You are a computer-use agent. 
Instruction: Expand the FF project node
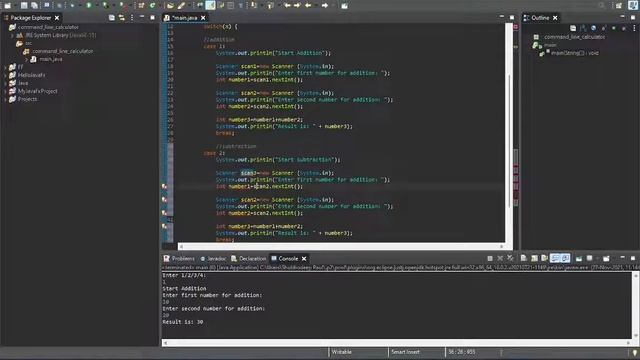pos(5,67)
